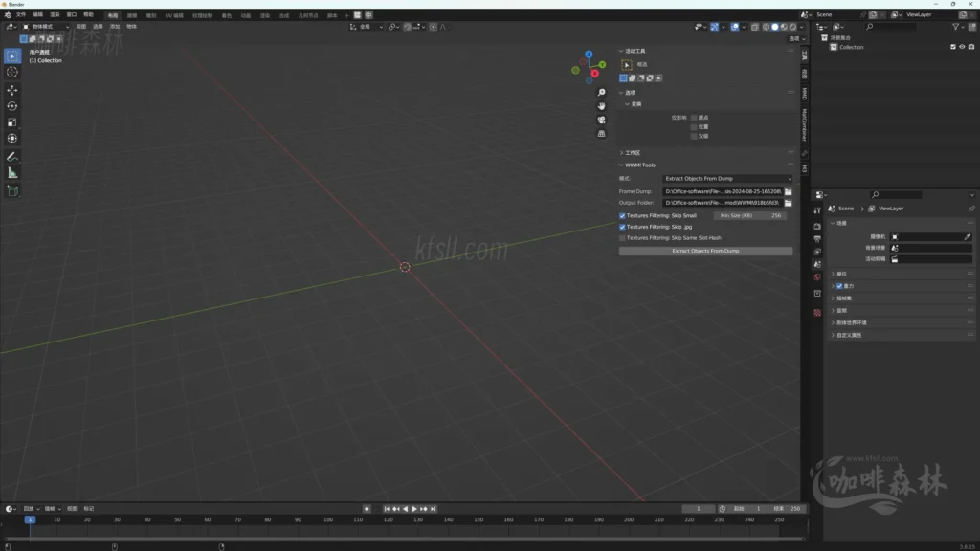Click the magnifier zoom icon in the viewport

600,92
